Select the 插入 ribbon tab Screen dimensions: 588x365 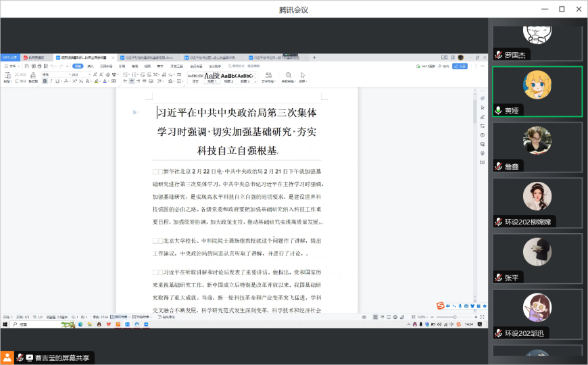tap(91, 66)
